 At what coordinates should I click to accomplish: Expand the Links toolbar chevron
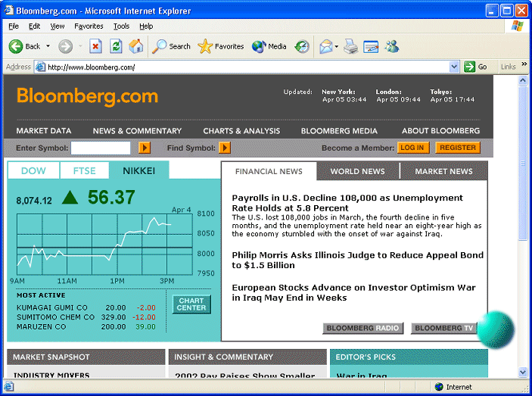point(524,64)
